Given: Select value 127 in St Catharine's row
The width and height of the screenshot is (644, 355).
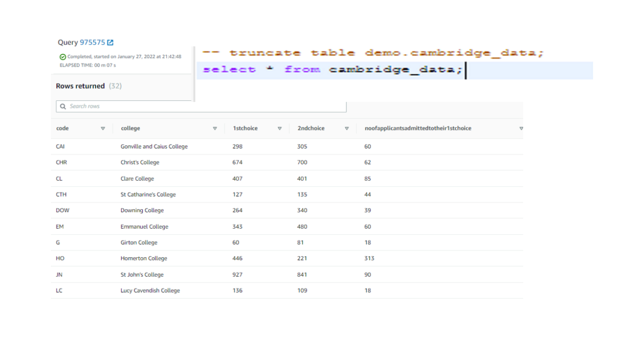Looking at the screenshot, I should coord(238,195).
